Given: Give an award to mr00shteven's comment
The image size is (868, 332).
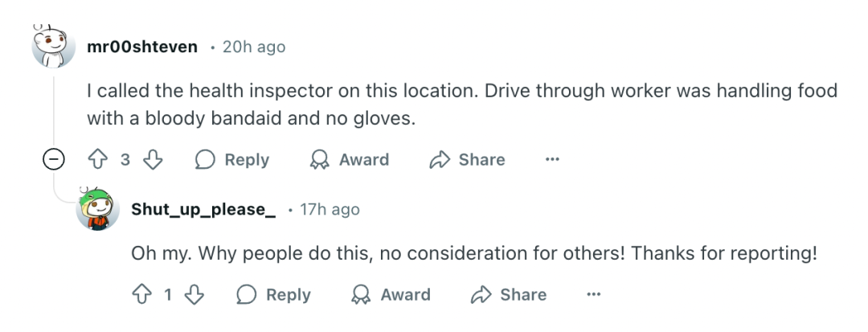Looking at the screenshot, I should point(350,160).
